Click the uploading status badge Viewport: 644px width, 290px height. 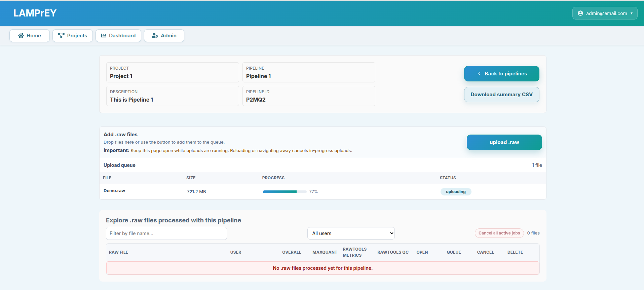click(456, 192)
